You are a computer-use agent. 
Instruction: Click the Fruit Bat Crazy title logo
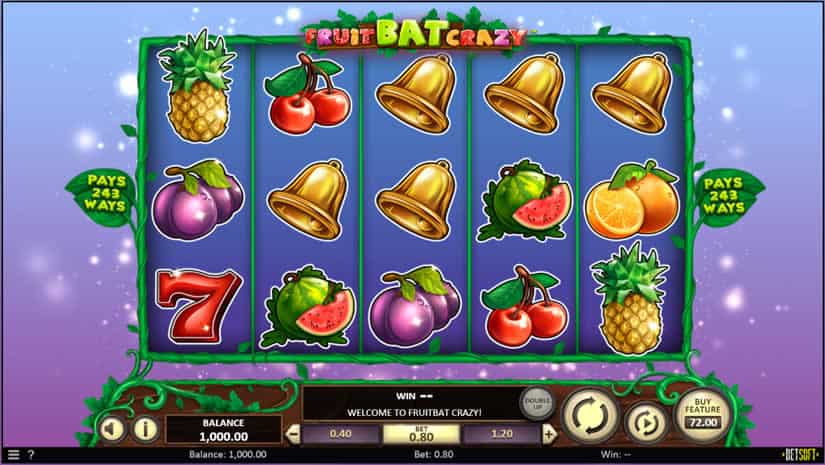click(416, 34)
